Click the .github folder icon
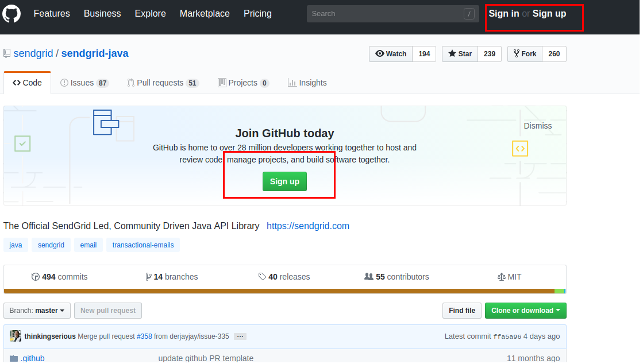 coord(14,358)
